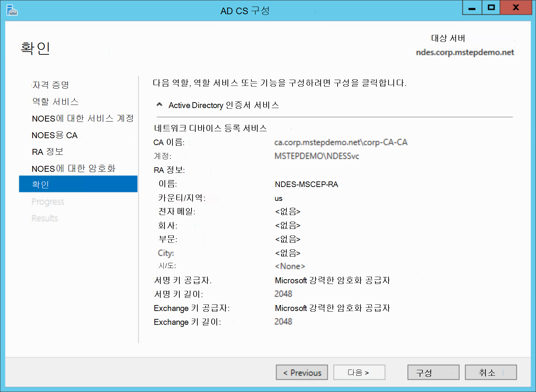Go to NOES에 대한 암호화 step

[73, 169]
